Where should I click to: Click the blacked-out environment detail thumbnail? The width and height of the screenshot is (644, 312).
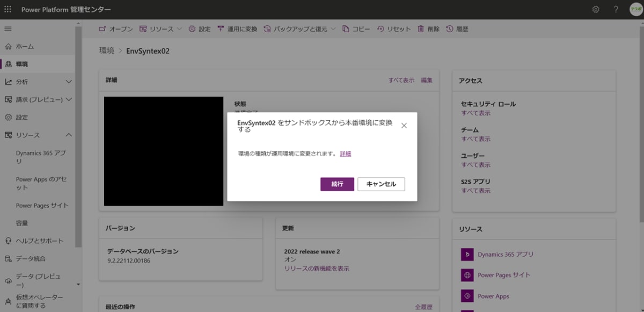[x=164, y=151]
